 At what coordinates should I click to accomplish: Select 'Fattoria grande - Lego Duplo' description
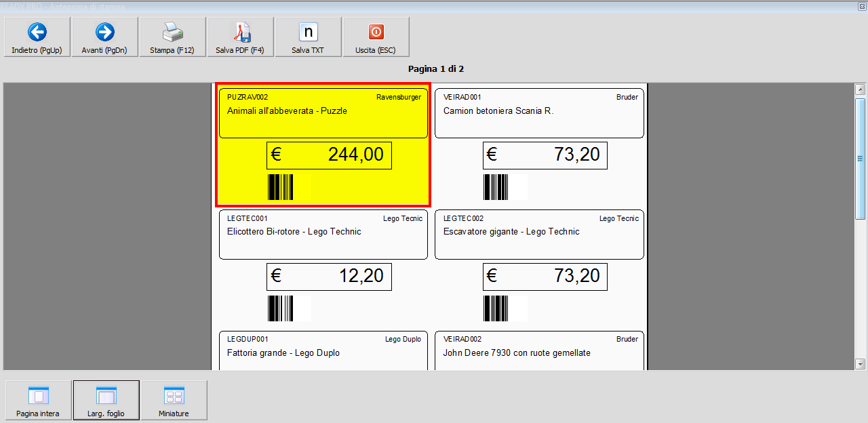pyautogui.click(x=283, y=353)
